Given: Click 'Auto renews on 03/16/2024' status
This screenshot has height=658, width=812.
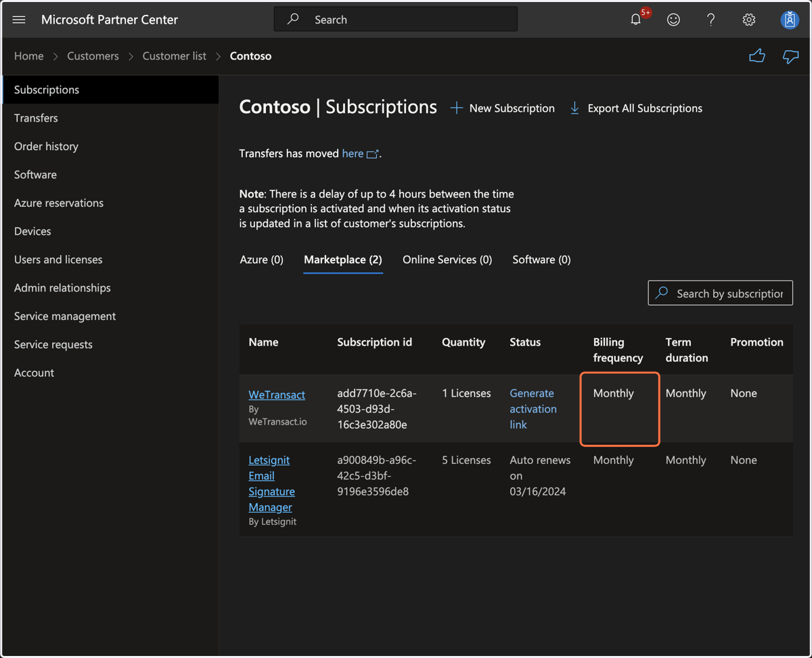Looking at the screenshot, I should click(x=540, y=475).
